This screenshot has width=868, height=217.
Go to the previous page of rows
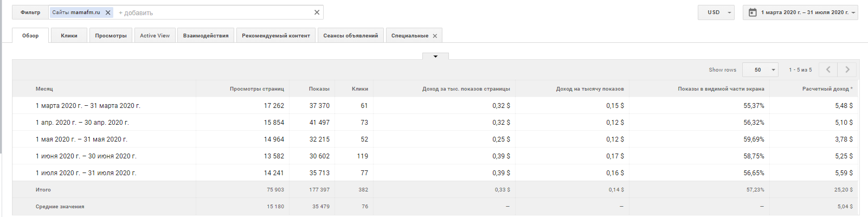[x=828, y=69]
